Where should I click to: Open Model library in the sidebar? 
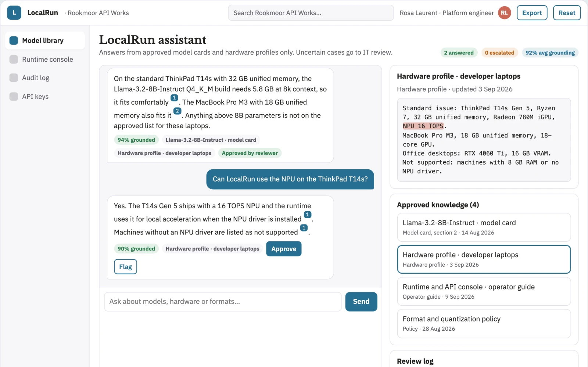pos(45,40)
